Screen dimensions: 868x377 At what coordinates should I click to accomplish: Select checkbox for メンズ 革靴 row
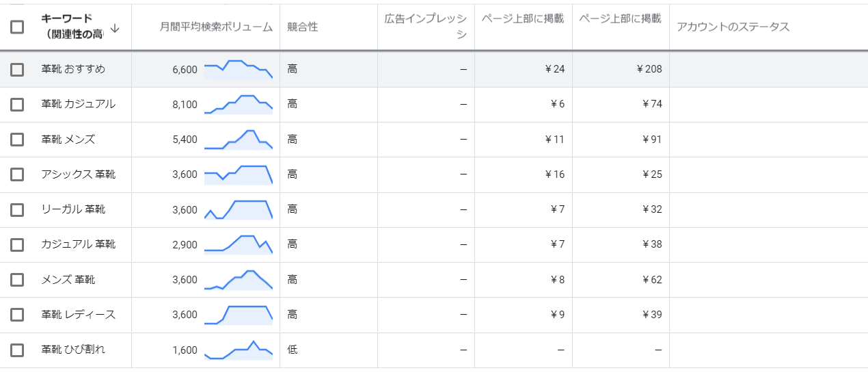[x=17, y=280]
